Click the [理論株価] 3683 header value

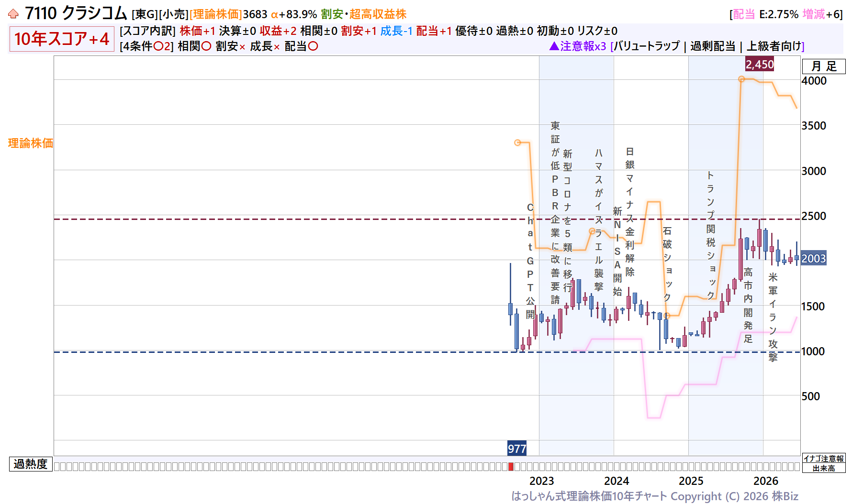pos(228,14)
